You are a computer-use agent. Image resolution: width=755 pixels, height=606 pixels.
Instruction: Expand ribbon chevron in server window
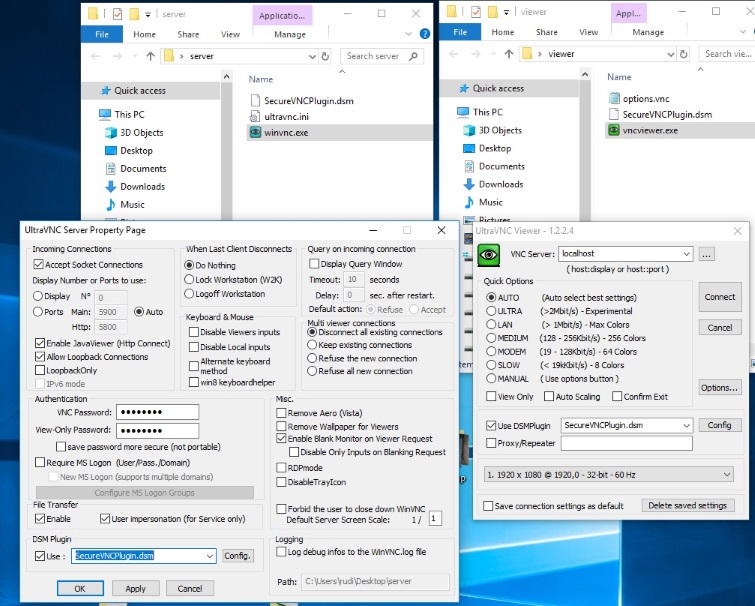[408, 34]
